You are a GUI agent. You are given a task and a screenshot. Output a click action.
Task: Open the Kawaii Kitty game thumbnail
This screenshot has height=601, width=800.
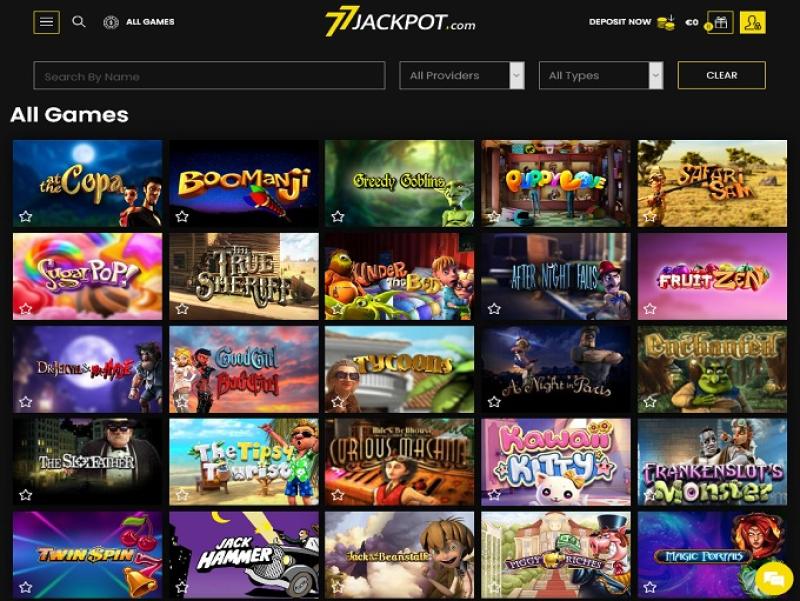tap(556, 462)
